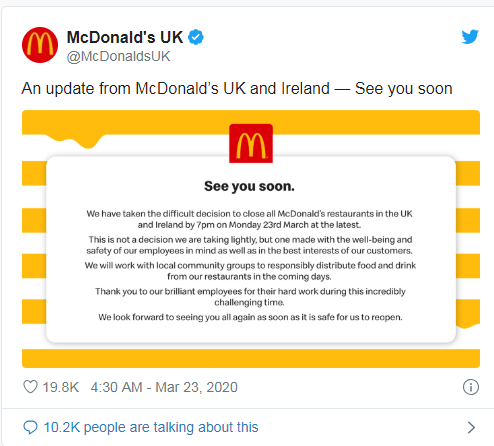Screen dimensions: 494x446
Task: Open "10.2K people are talking about this"
Action: coord(151,427)
